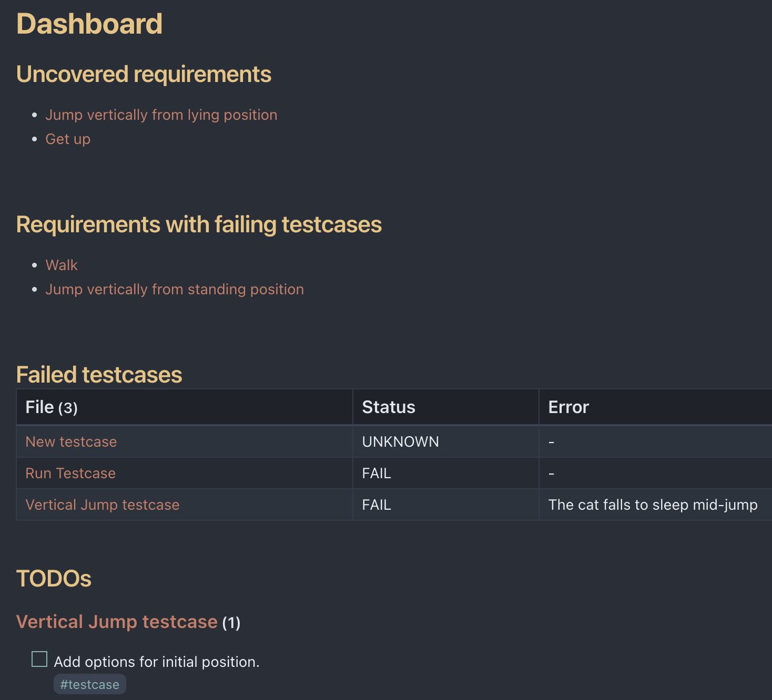This screenshot has width=772, height=700.
Task: Click the "Status" column header
Action: point(389,407)
